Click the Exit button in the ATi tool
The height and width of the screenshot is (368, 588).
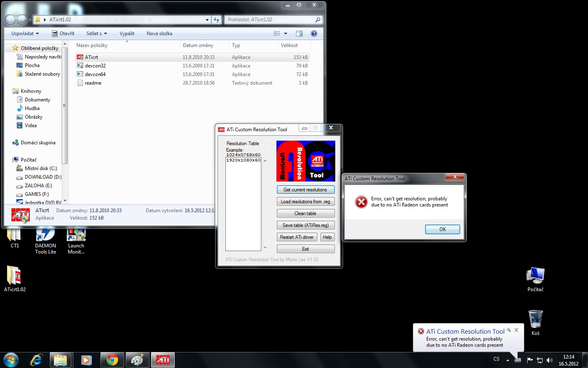305,249
